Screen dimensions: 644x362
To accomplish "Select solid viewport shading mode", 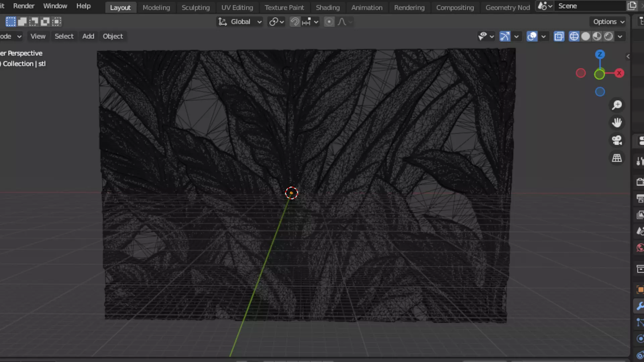I will coord(585,36).
